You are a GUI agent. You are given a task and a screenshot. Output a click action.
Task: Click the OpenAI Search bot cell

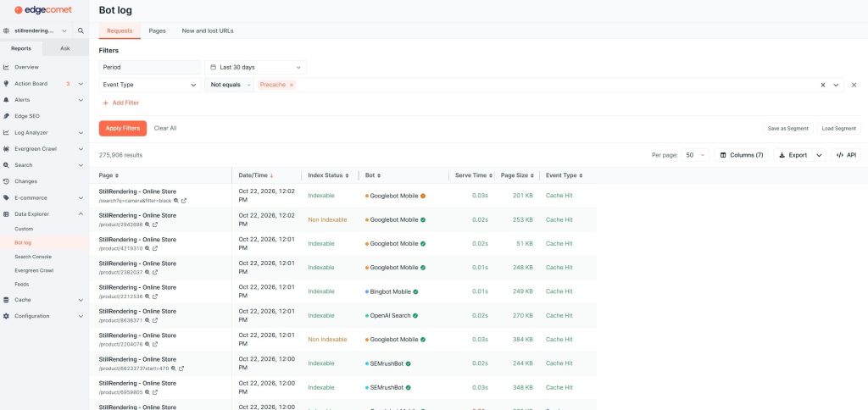(x=392, y=315)
